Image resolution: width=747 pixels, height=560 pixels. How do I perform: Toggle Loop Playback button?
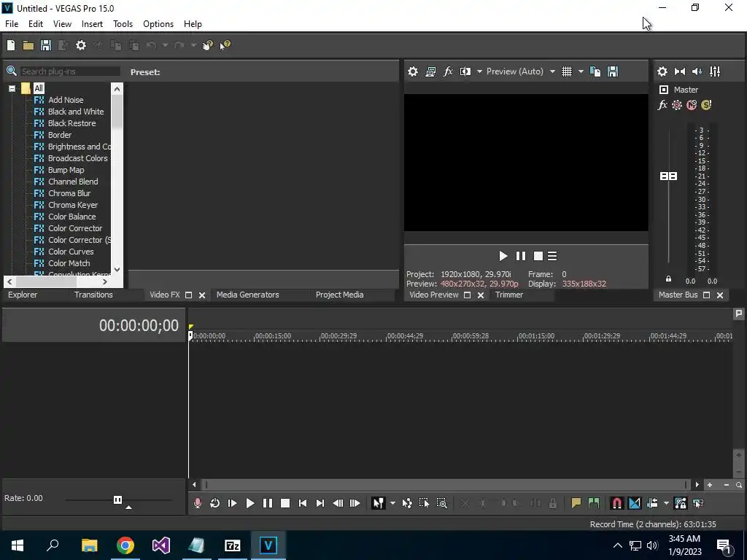point(215,503)
